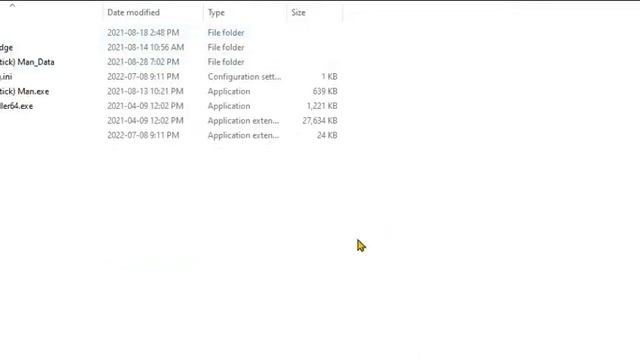Click the 1 KB size value

pyautogui.click(x=329, y=77)
